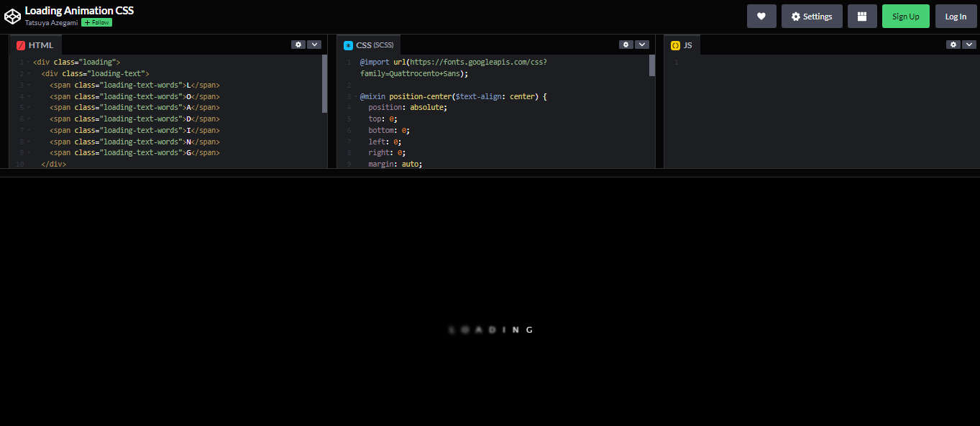Click the CodePen logo icon
This screenshot has height=426, width=980.
(x=12, y=16)
